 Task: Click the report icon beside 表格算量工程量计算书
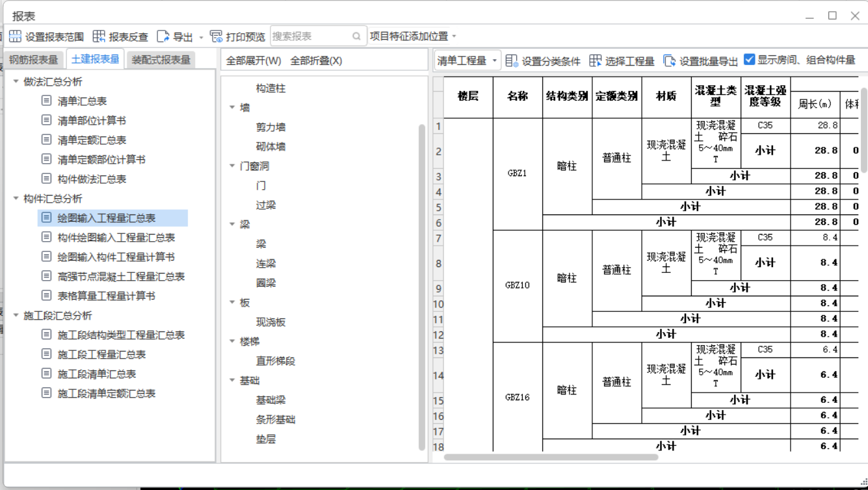click(x=46, y=296)
